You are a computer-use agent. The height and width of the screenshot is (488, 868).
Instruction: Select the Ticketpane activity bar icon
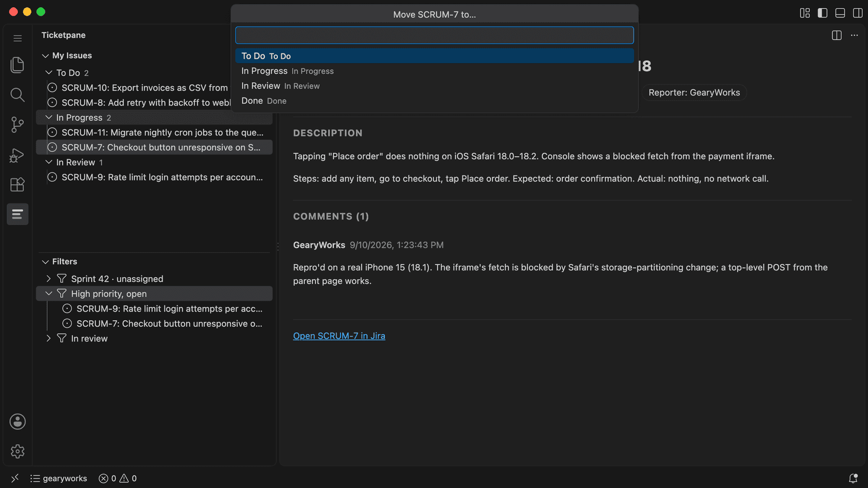coord(17,214)
